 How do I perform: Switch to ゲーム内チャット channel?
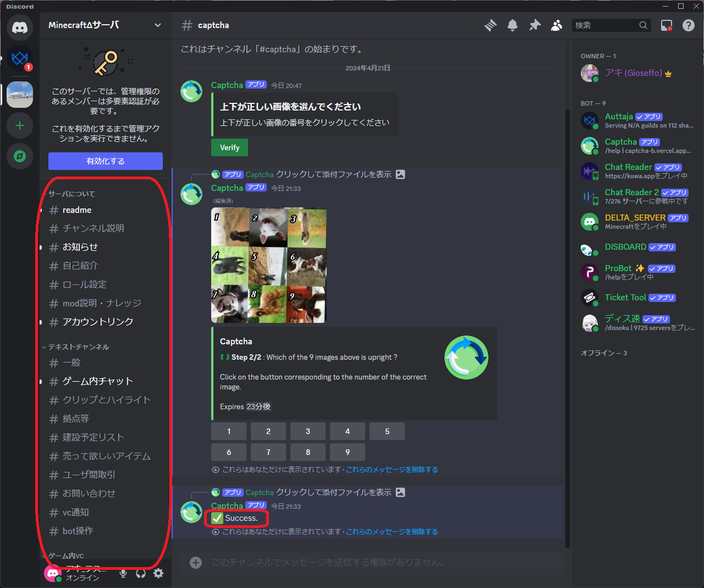[x=97, y=381]
